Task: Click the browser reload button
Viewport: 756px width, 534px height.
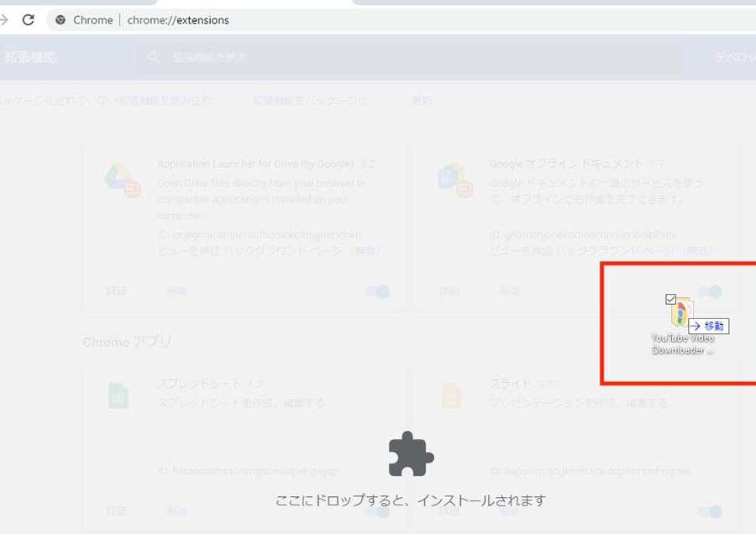Action: 28,19
